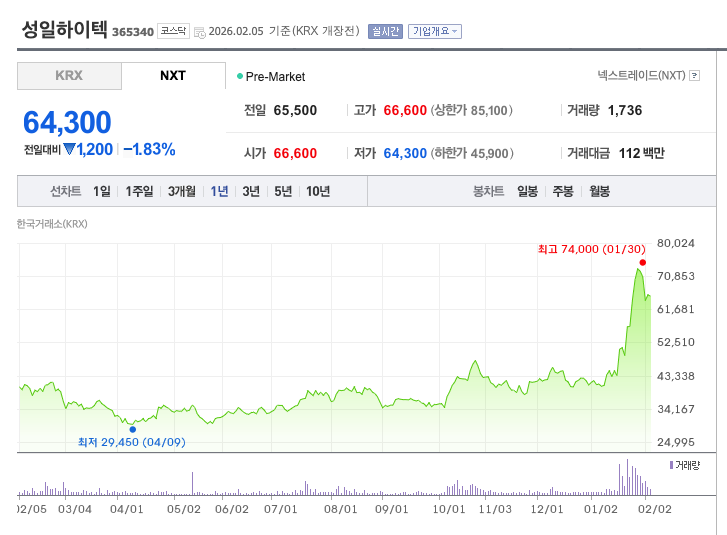727x535 pixels.
Task: Select the 3년 line chart range
Action: pyautogui.click(x=251, y=191)
